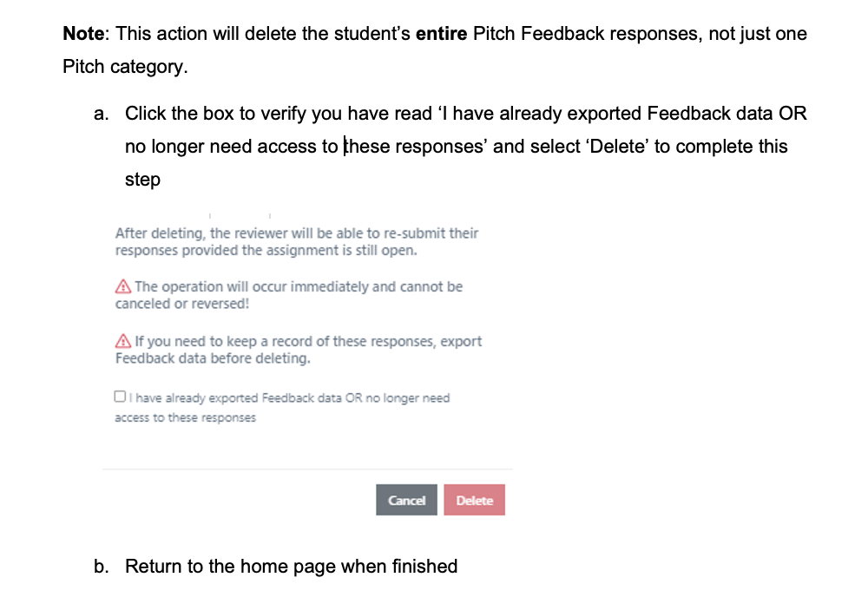Click the bold 'Note' word at top
Screen dimensions: 868x597
85,34
